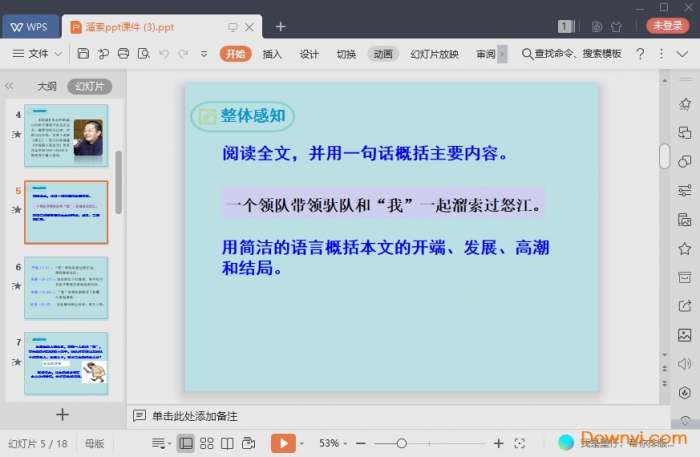
Task: Expand the 文件 dropdown arrow
Action: point(58,54)
